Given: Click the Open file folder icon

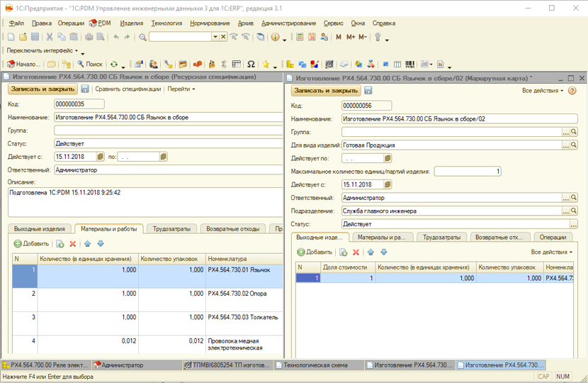Looking at the screenshot, I should coord(23,37).
